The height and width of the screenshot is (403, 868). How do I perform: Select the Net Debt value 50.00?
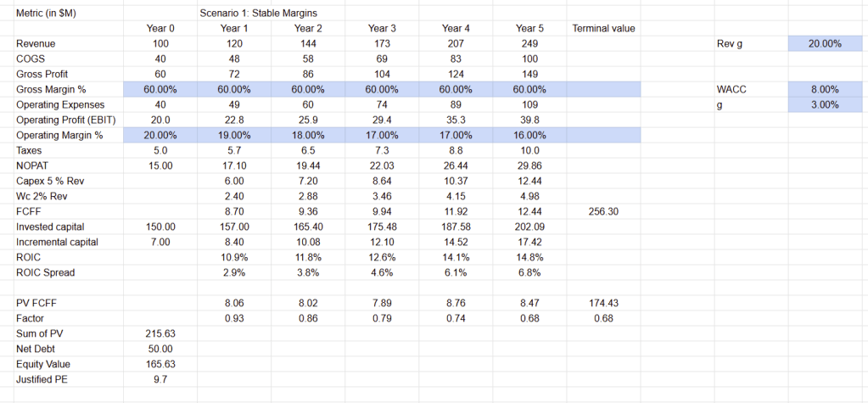coord(160,349)
